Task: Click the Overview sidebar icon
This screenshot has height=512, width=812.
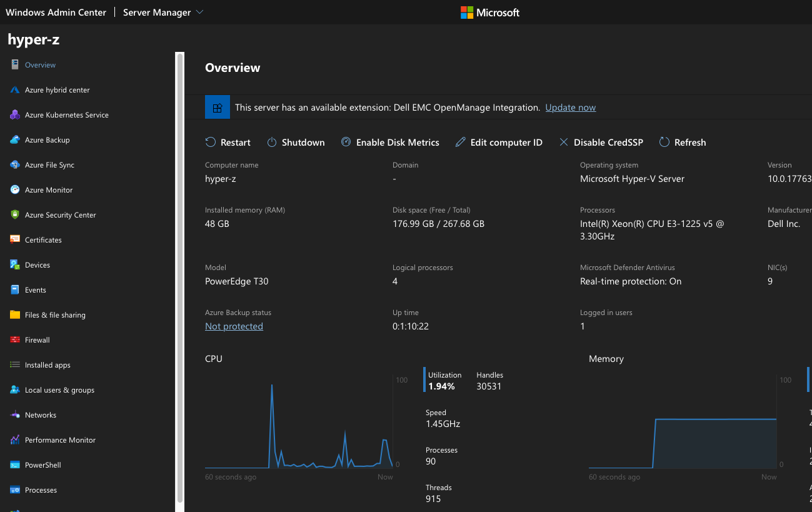Action: [x=15, y=64]
